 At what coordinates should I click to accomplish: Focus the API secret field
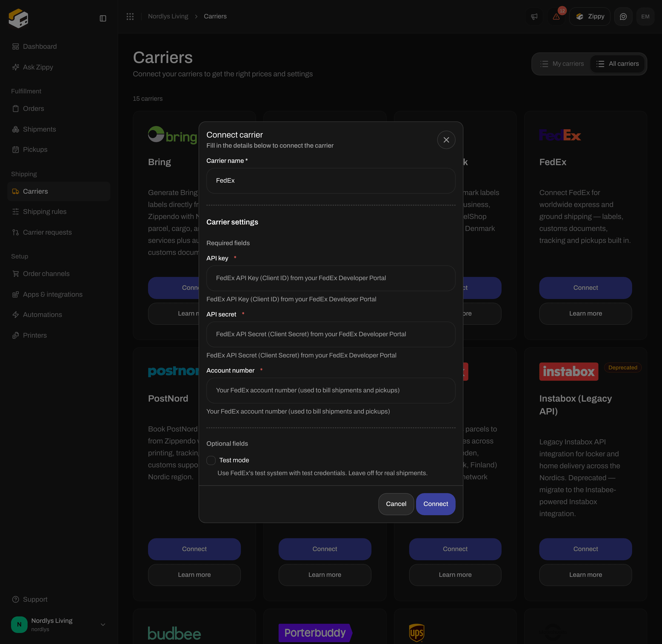pos(331,334)
